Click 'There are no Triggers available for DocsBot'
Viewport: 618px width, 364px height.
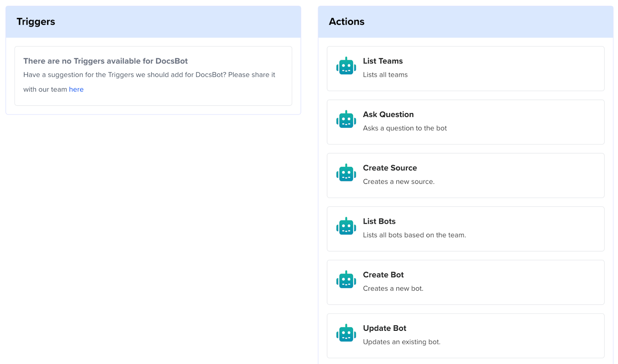[x=105, y=61]
